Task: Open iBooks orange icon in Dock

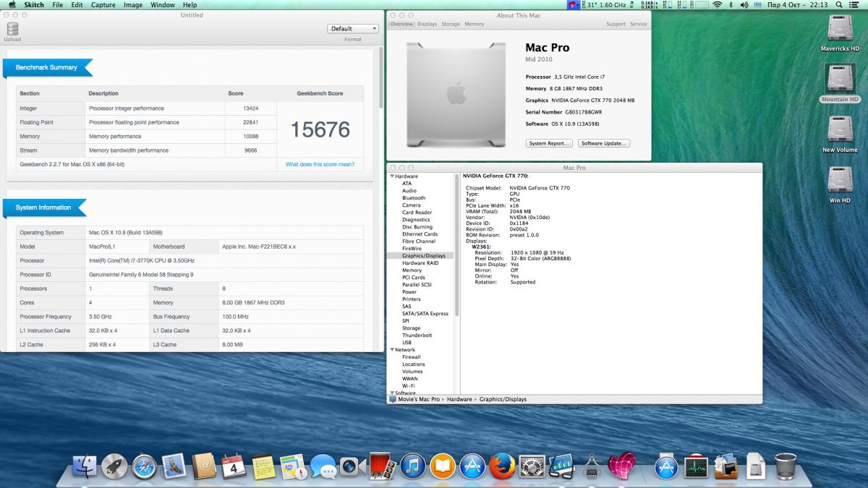Action: (442, 466)
